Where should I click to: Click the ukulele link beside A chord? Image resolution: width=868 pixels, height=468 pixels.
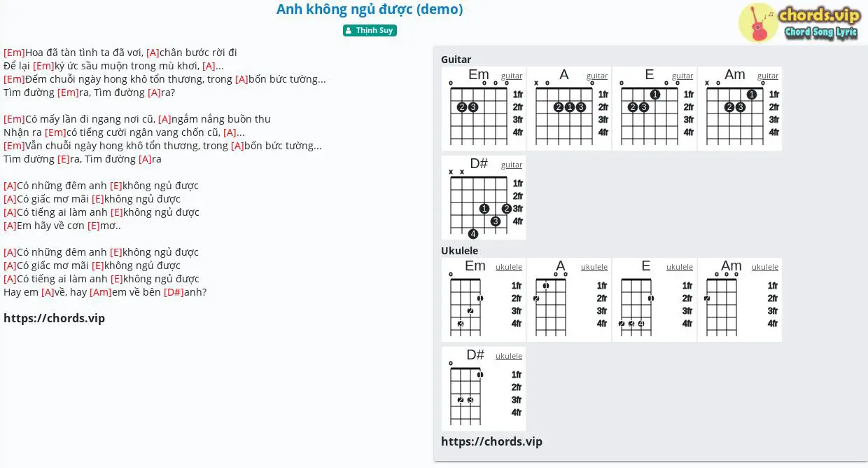pos(594,267)
